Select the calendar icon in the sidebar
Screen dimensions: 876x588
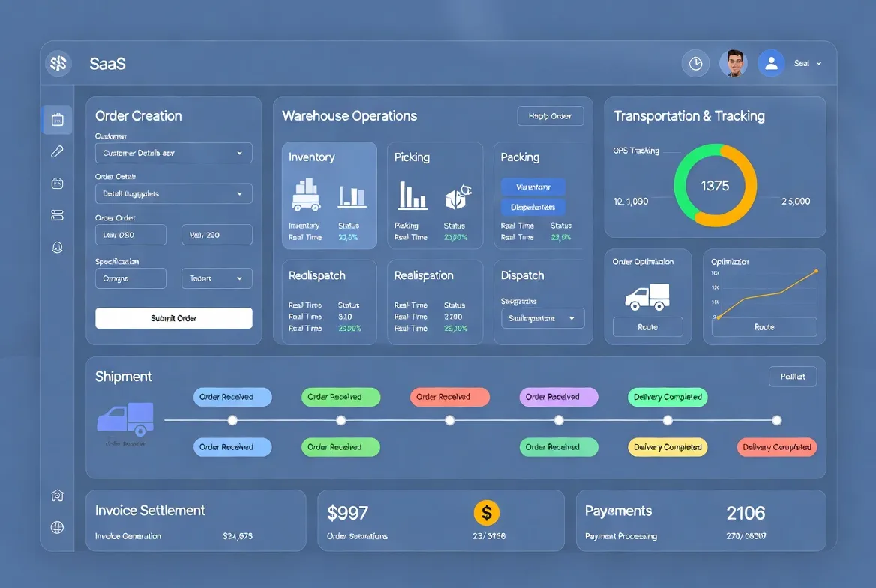pos(57,119)
